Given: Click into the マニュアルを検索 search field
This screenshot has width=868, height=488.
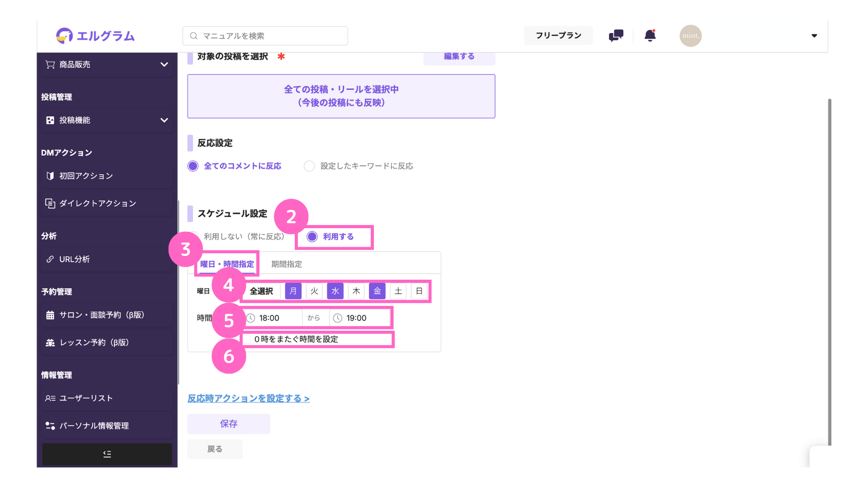Looking at the screenshot, I should [x=265, y=36].
